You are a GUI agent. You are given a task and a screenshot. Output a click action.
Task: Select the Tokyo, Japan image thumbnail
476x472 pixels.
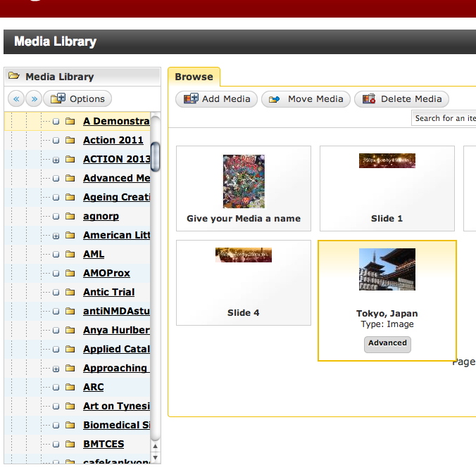pyautogui.click(x=387, y=269)
